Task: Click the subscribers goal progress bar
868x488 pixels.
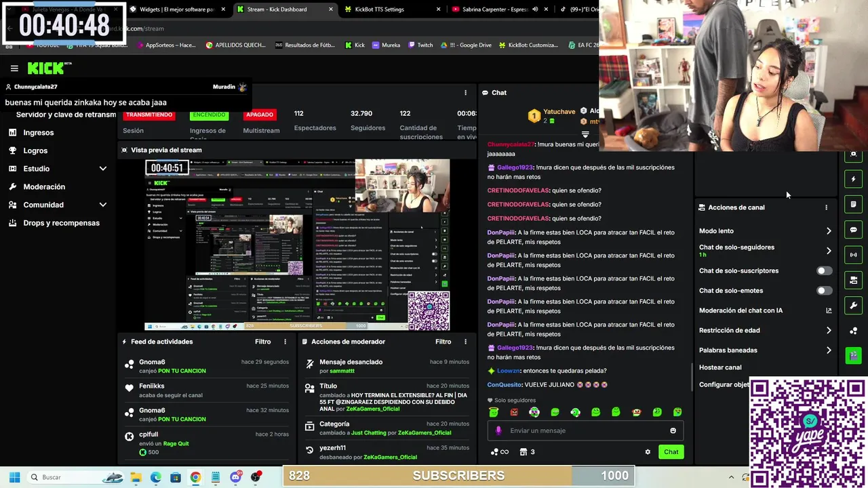Action: point(459,476)
